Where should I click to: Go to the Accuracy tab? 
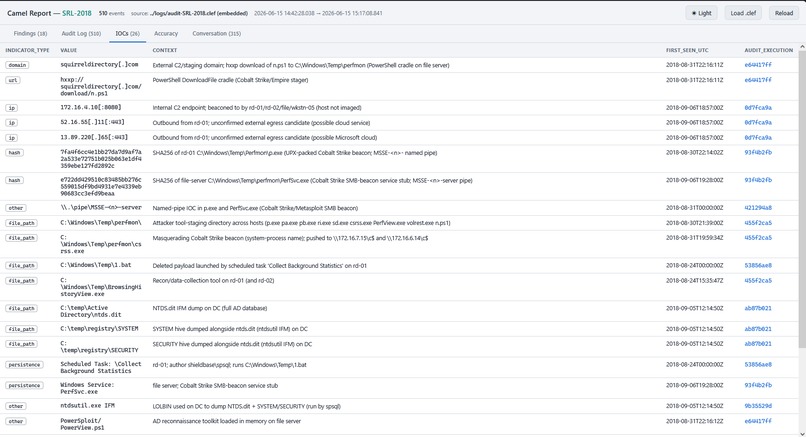[x=166, y=33]
